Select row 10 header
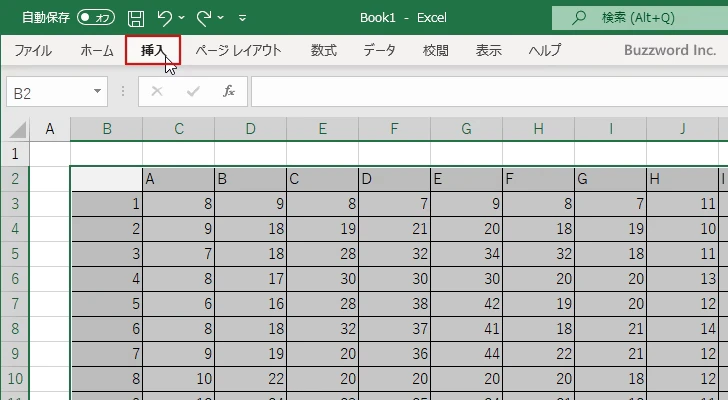 pos(15,379)
